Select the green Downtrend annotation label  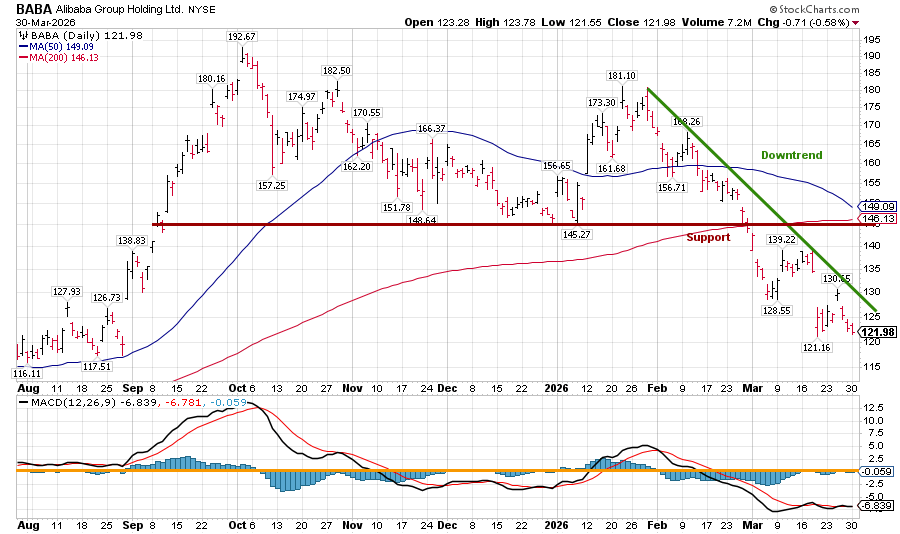tap(791, 155)
